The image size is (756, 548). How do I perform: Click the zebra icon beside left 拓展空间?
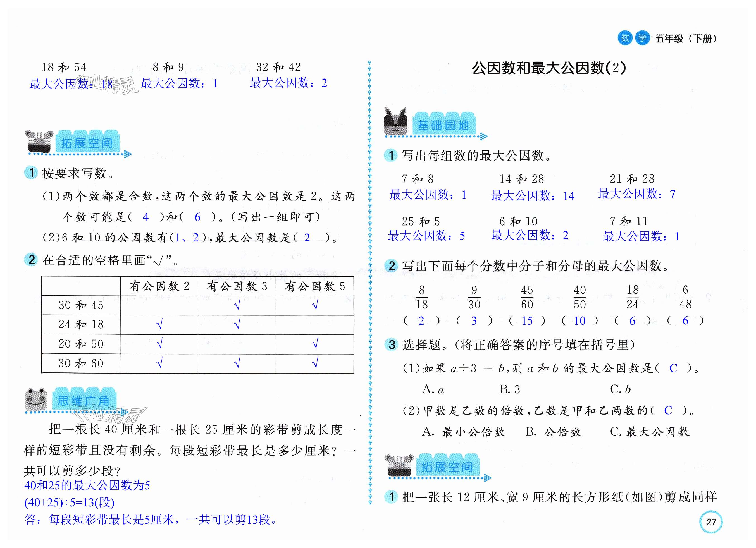point(39,142)
